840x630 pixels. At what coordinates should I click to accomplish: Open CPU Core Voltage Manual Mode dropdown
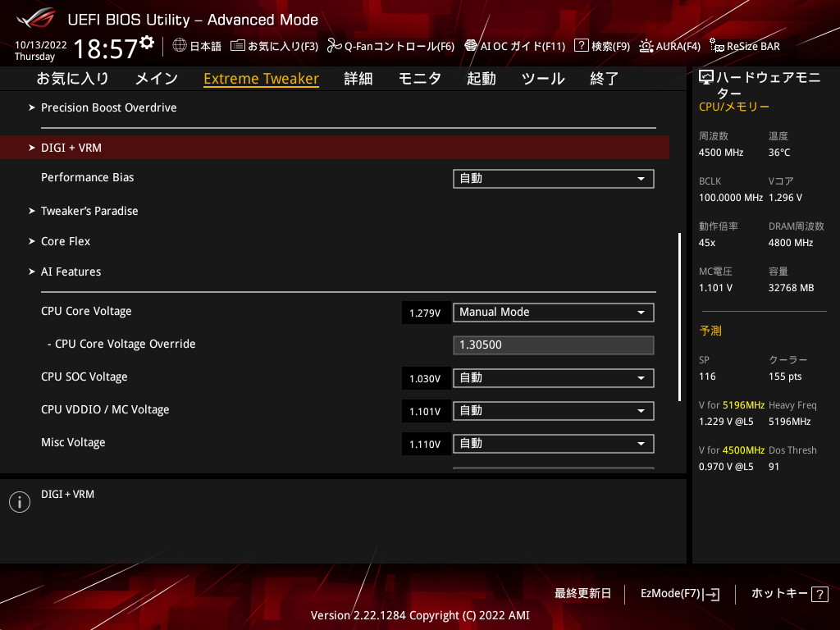point(554,313)
